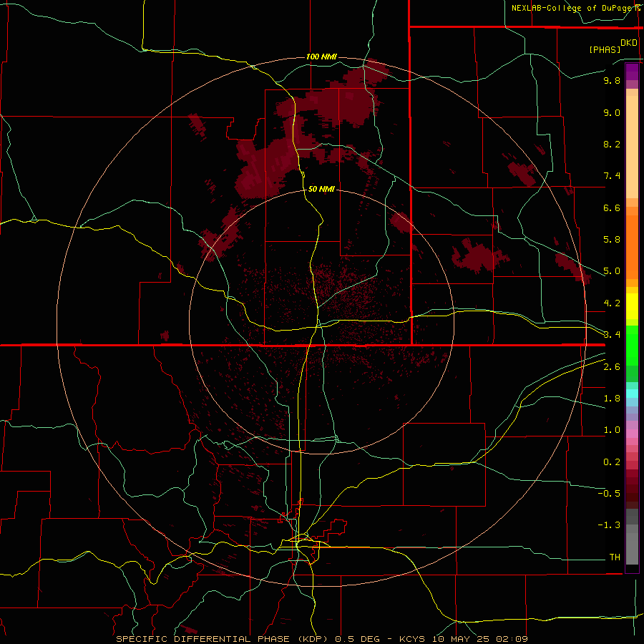
Task: Click the 50 NMI range ring label
Action: tap(321, 189)
